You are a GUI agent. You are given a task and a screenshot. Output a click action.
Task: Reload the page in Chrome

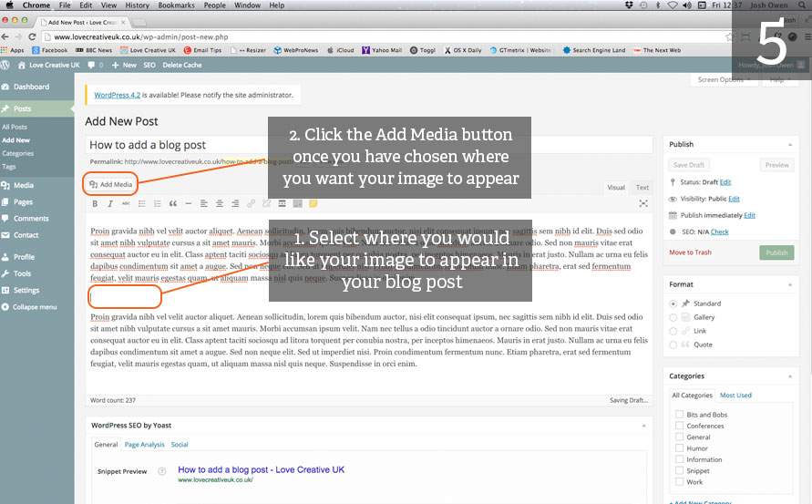click(x=34, y=36)
